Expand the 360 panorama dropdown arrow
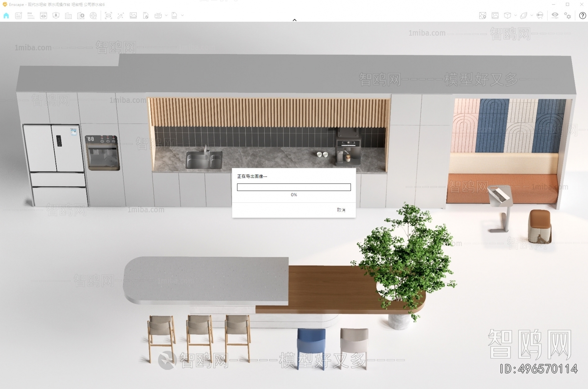 click(166, 15)
